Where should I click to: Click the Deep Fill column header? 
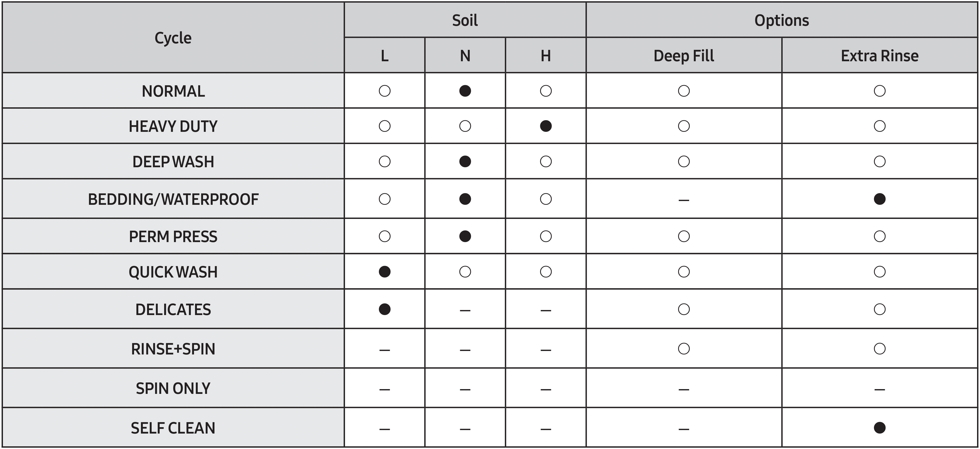(684, 55)
